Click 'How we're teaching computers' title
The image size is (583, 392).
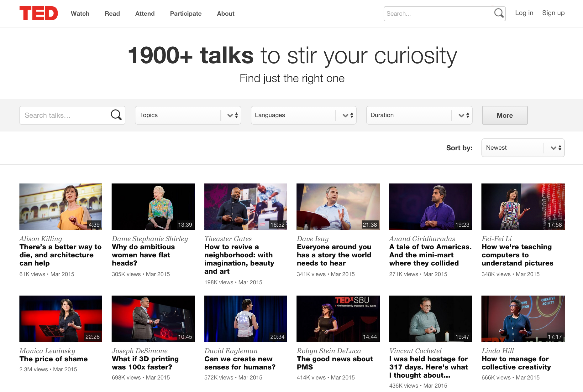point(517,255)
